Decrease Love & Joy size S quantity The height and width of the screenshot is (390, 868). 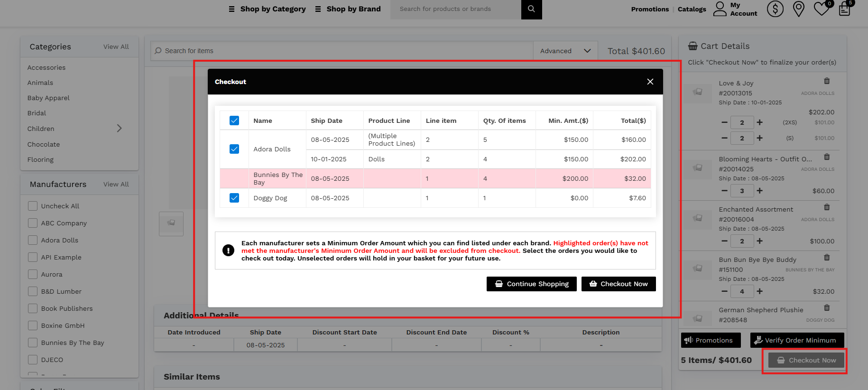[724, 138]
